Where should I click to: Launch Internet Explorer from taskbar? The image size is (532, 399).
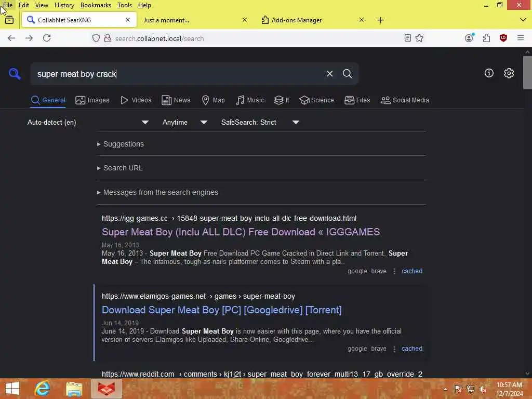click(43, 389)
